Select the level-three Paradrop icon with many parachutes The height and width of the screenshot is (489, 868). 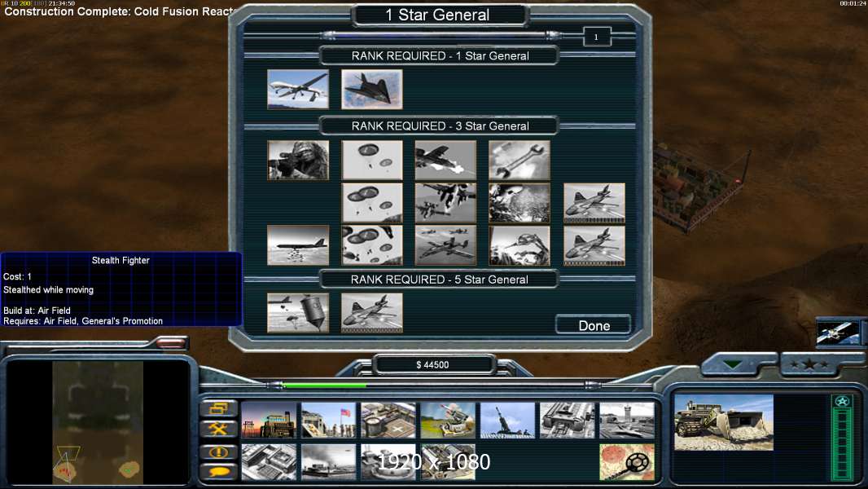pos(372,245)
